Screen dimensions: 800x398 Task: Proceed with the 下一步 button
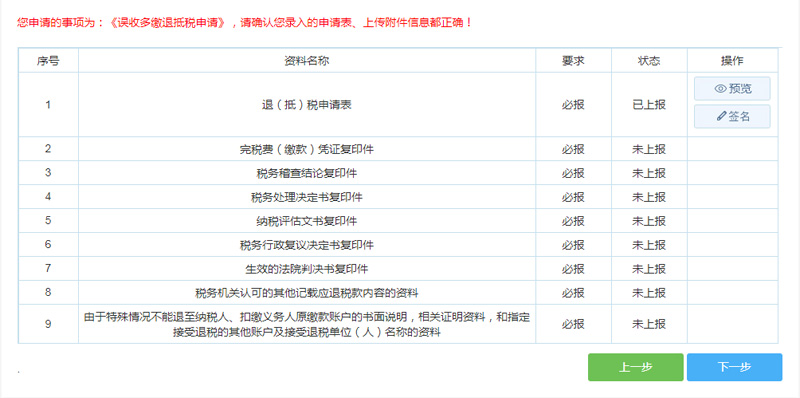coord(734,367)
